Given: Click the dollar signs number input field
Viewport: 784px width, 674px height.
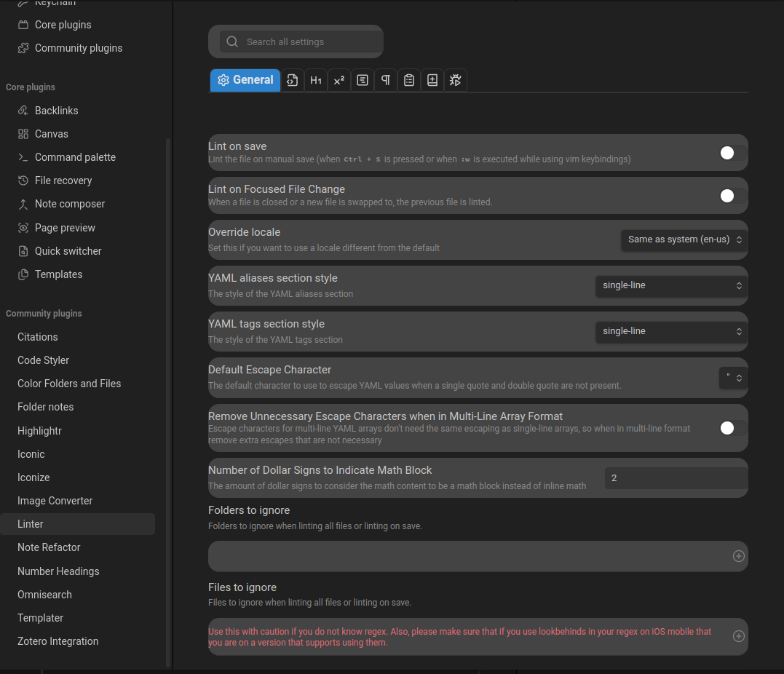Looking at the screenshot, I should pos(675,478).
